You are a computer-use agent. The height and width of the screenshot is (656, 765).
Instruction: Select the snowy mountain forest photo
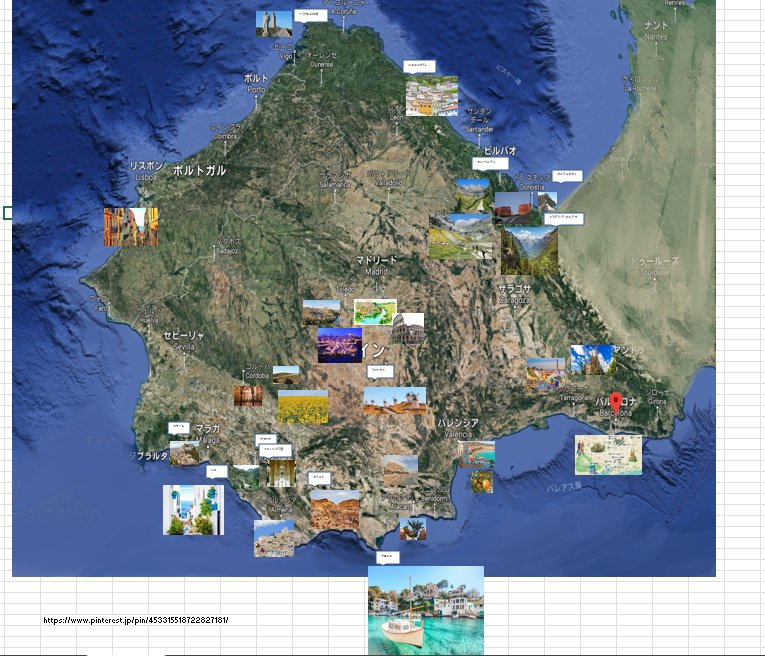tap(529, 251)
